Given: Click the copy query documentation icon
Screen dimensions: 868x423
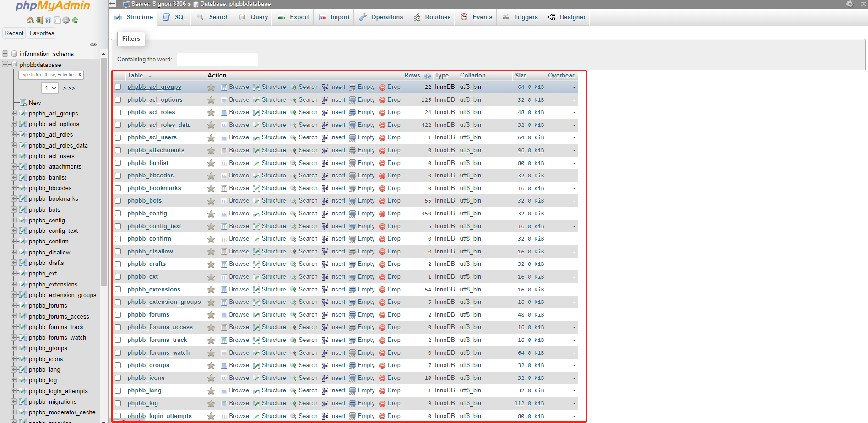Looking at the screenshot, I should [x=57, y=20].
